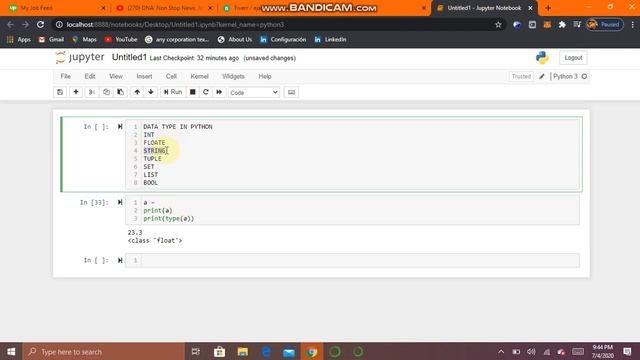Open File Explorer from the taskbar
The image size is (640, 360).
click(x=242, y=351)
